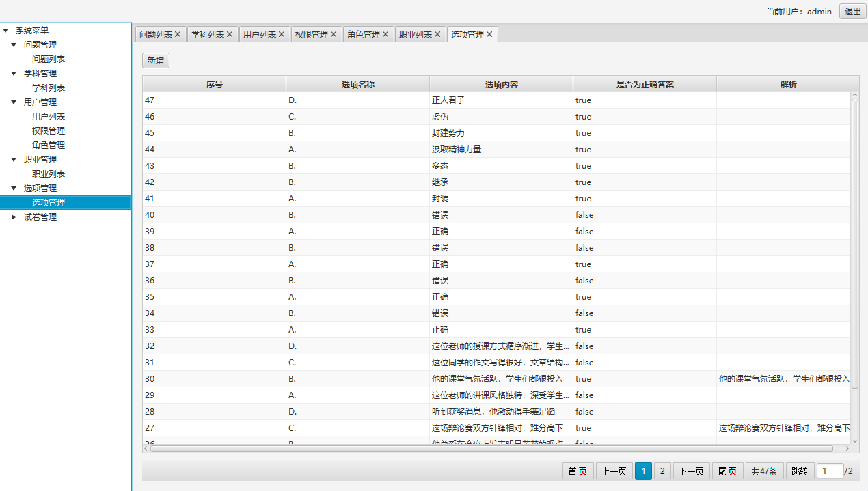The width and height of the screenshot is (868, 491).
Task: Go to page 2 of results
Action: point(662,471)
